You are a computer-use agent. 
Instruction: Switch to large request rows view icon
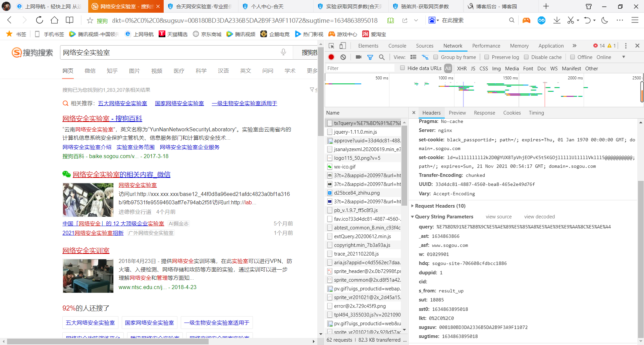click(414, 57)
